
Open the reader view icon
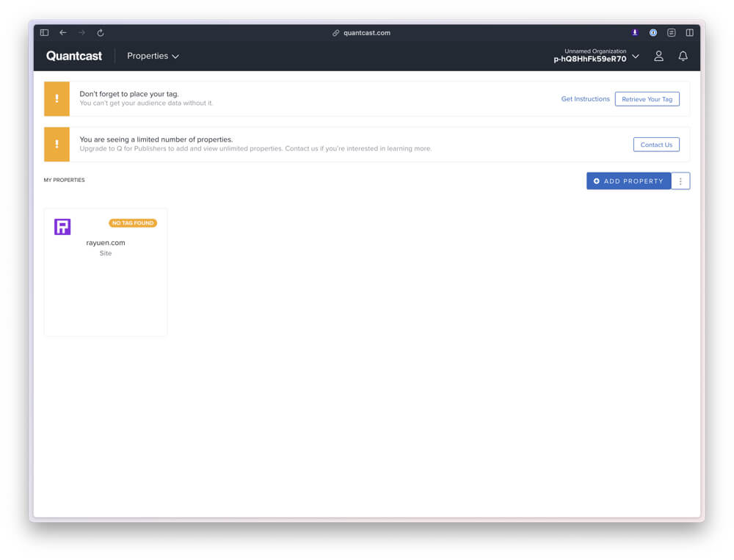pyautogui.click(x=672, y=32)
